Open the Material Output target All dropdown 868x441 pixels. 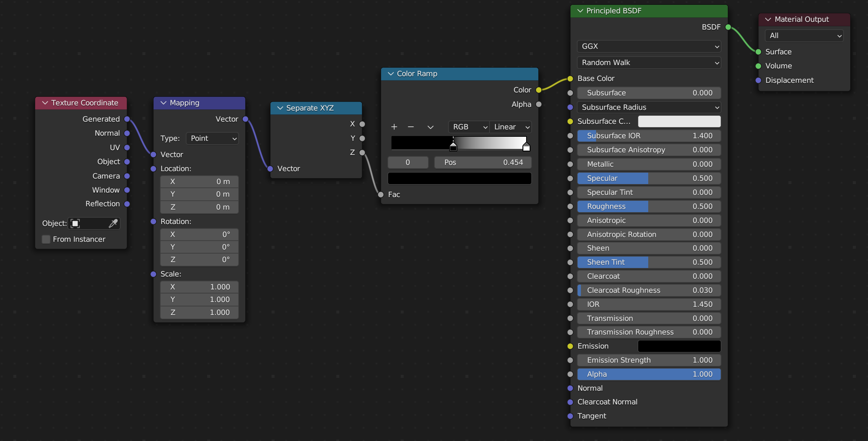(x=804, y=35)
